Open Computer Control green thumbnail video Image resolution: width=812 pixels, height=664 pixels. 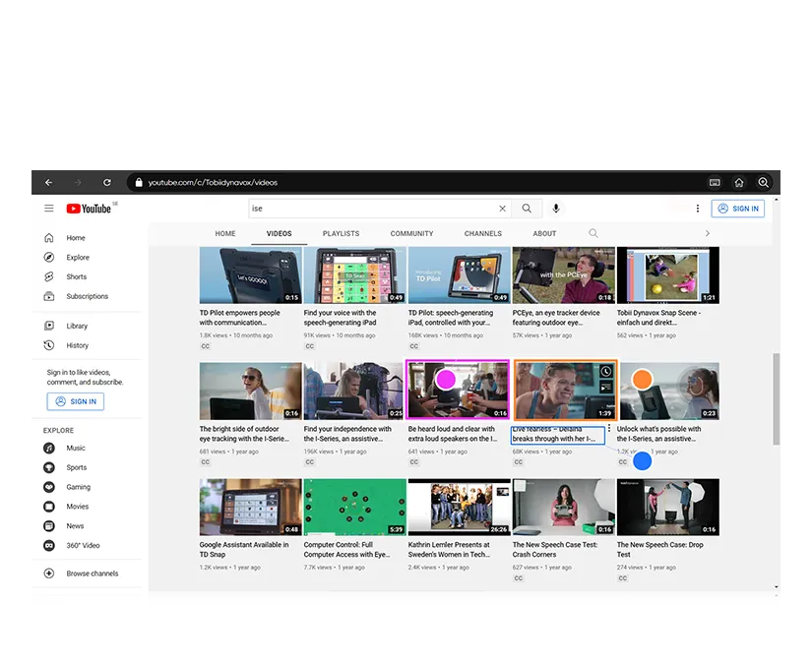[x=354, y=507]
